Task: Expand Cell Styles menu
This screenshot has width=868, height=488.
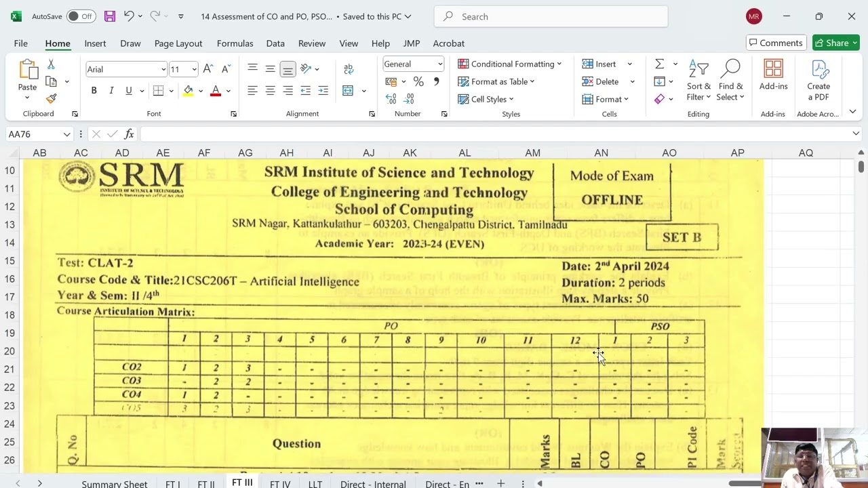Action: 486,99
